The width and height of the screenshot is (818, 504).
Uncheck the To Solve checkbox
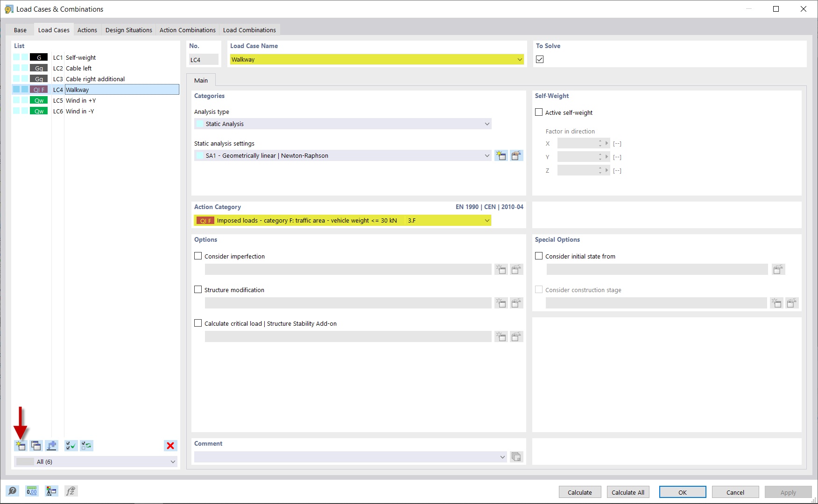pos(540,59)
